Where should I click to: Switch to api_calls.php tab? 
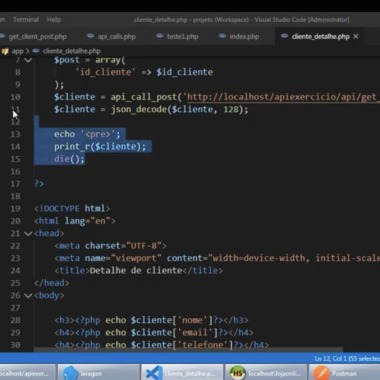116,37
